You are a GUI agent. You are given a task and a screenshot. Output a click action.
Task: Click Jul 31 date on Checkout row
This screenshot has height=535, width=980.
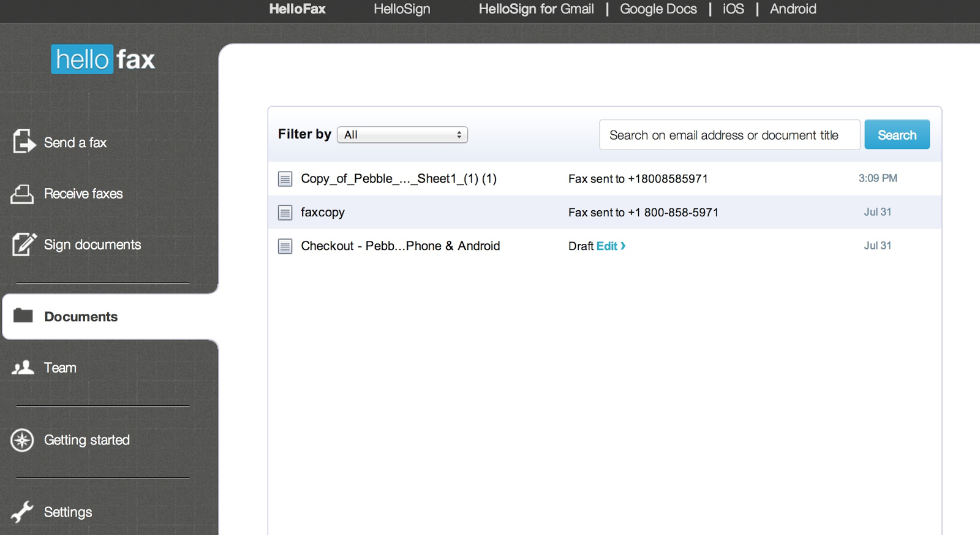878,246
